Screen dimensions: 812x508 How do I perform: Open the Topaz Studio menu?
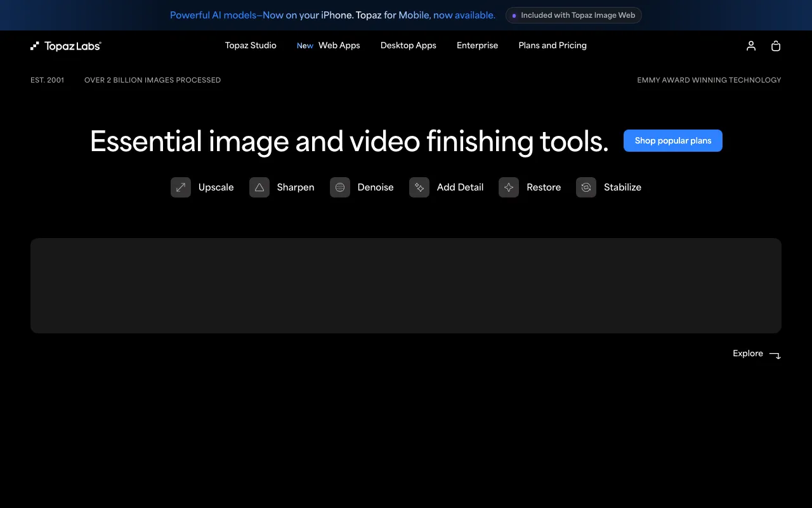click(251, 46)
